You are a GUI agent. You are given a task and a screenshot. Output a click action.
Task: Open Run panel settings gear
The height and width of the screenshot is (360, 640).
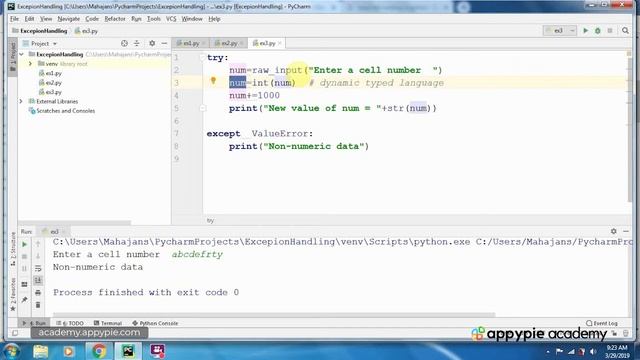(613, 231)
